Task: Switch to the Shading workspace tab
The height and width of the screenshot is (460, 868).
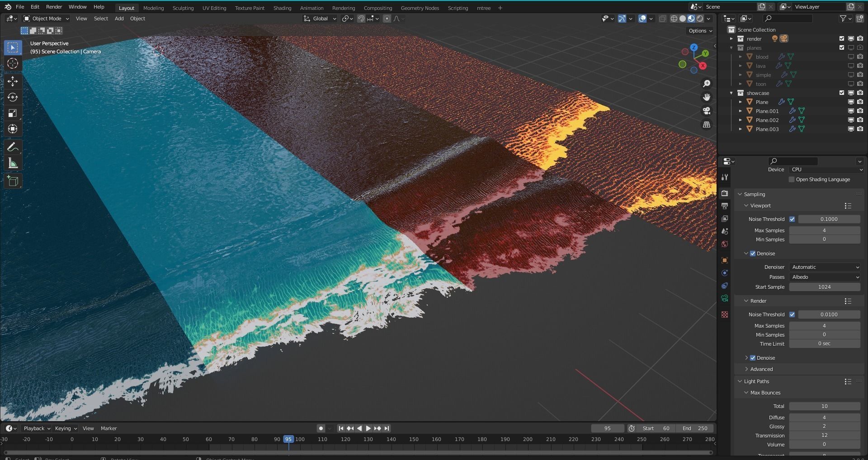Action: click(x=282, y=8)
